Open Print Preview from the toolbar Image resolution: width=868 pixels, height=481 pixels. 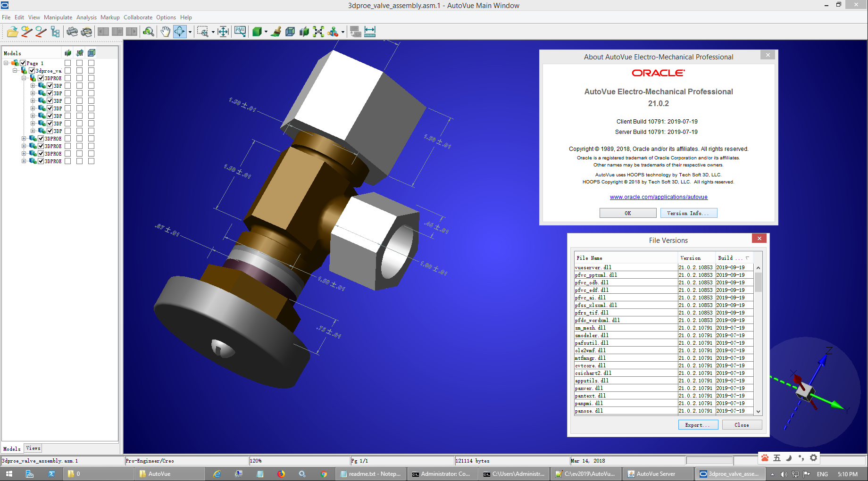(x=87, y=32)
